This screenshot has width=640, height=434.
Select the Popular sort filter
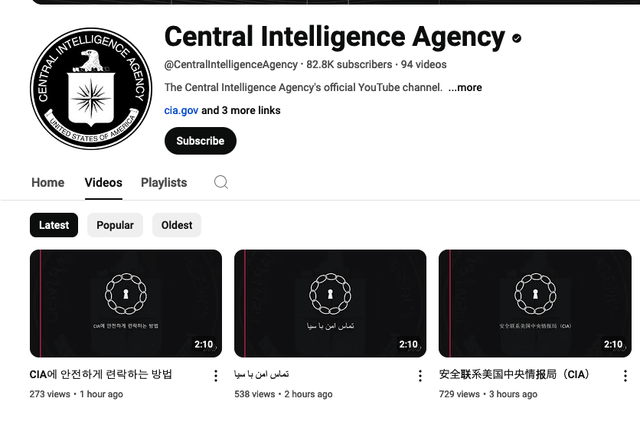[115, 225]
